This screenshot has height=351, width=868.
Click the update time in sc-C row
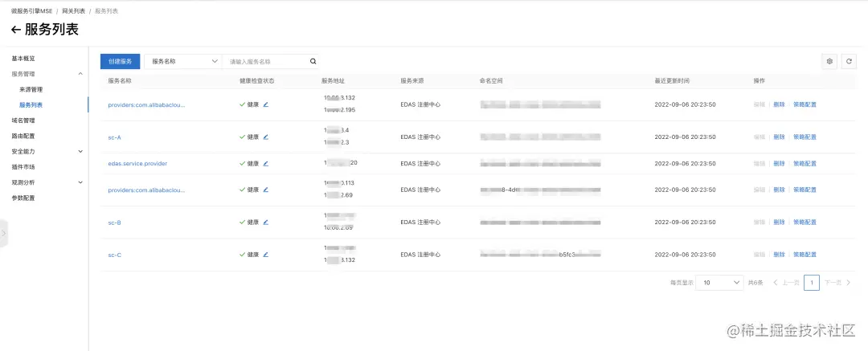click(x=685, y=255)
